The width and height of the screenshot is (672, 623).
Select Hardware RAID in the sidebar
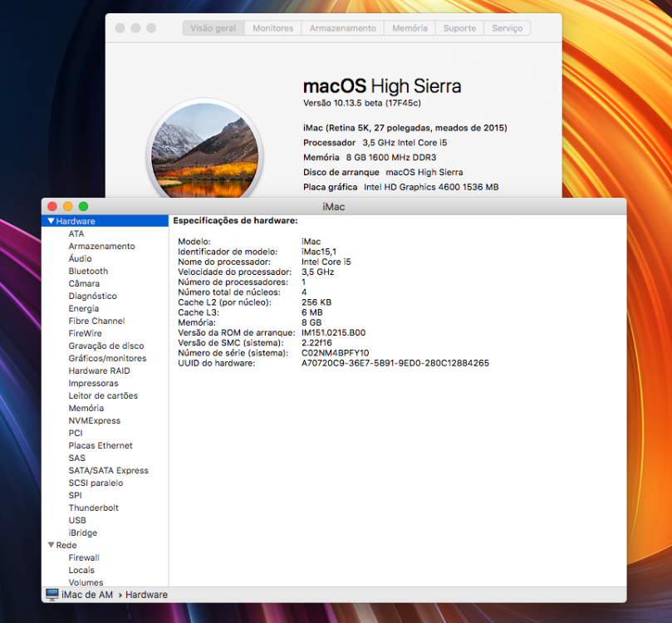click(x=99, y=370)
